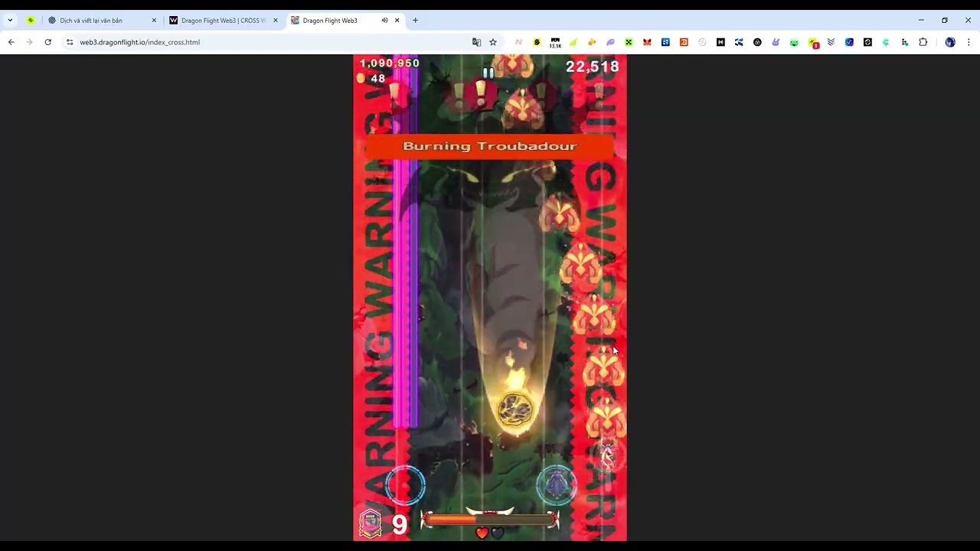Click the score reading 1,090,950
The height and width of the screenshot is (551, 980).
pyautogui.click(x=390, y=64)
